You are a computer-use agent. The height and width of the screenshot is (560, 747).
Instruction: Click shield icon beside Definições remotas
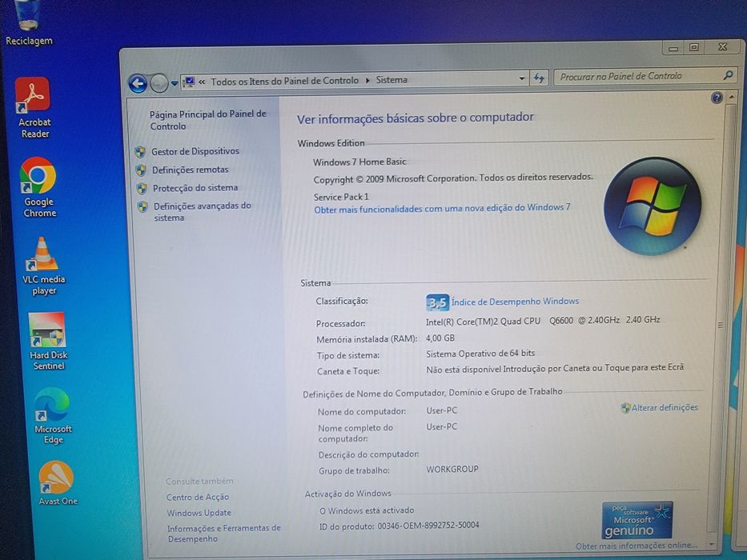tap(141, 170)
